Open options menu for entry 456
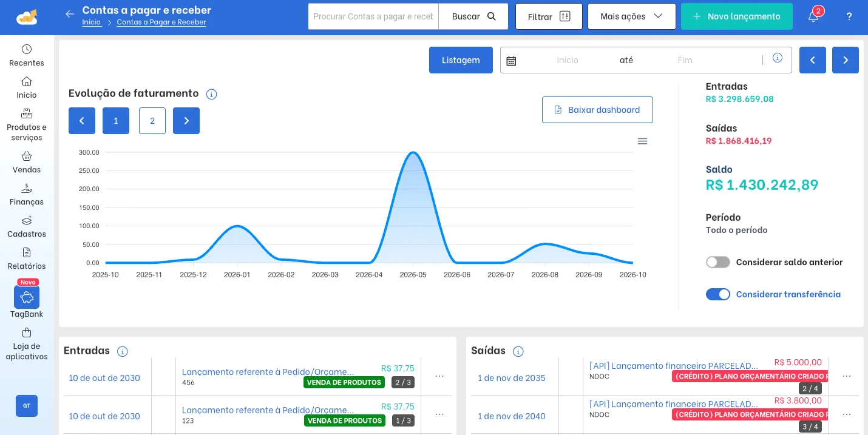The width and height of the screenshot is (868, 435). tap(439, 376)
